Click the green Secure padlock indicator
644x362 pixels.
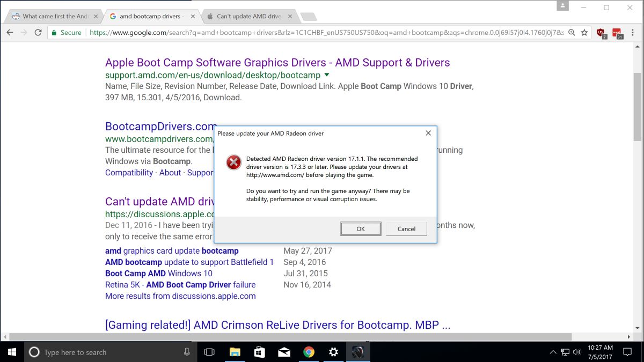tap(66, 33)
